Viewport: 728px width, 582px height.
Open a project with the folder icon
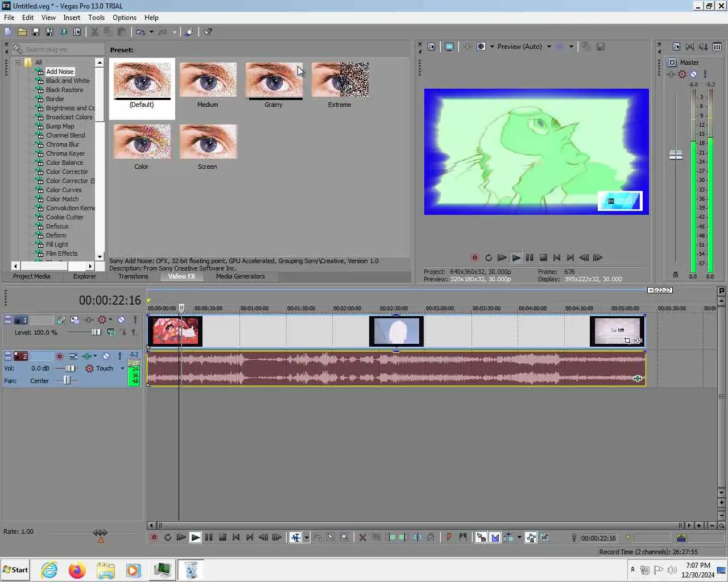(x=22, y=32)
